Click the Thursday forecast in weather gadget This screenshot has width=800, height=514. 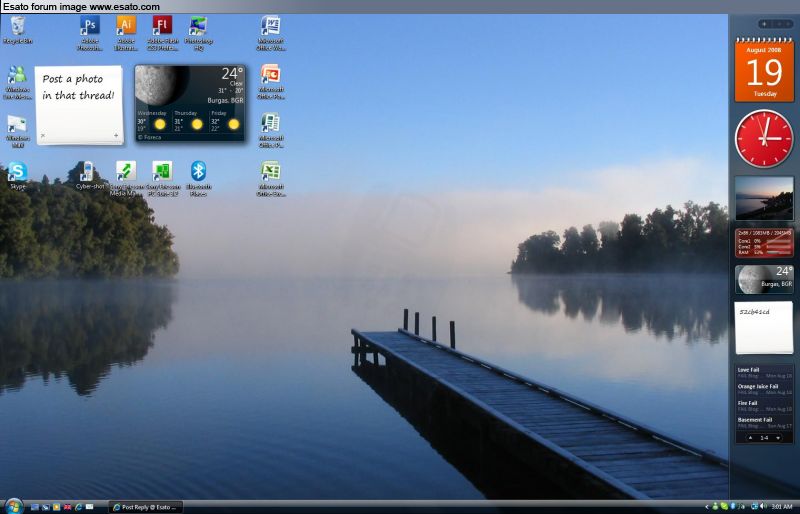[x=190, y=121]
